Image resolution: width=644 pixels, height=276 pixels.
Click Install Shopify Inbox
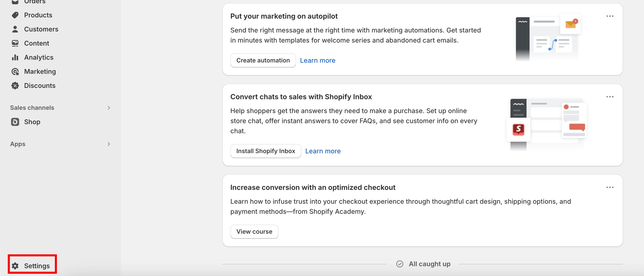[265, 151]
